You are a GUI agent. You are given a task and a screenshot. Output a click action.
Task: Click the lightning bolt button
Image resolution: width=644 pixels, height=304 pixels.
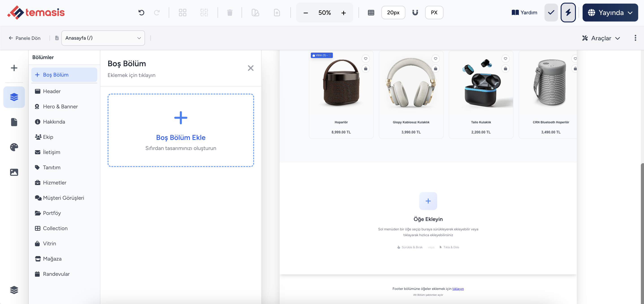pyautogui.click(x=568, y=13)
